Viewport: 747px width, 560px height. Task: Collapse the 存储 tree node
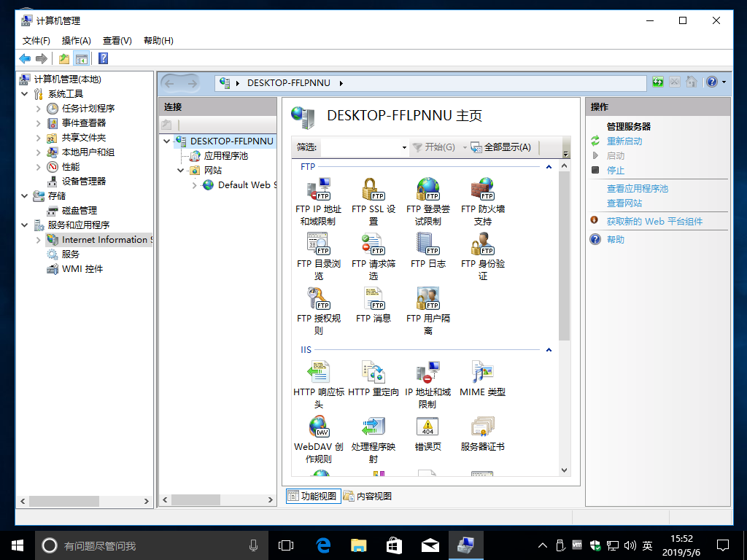click(25, 195)
